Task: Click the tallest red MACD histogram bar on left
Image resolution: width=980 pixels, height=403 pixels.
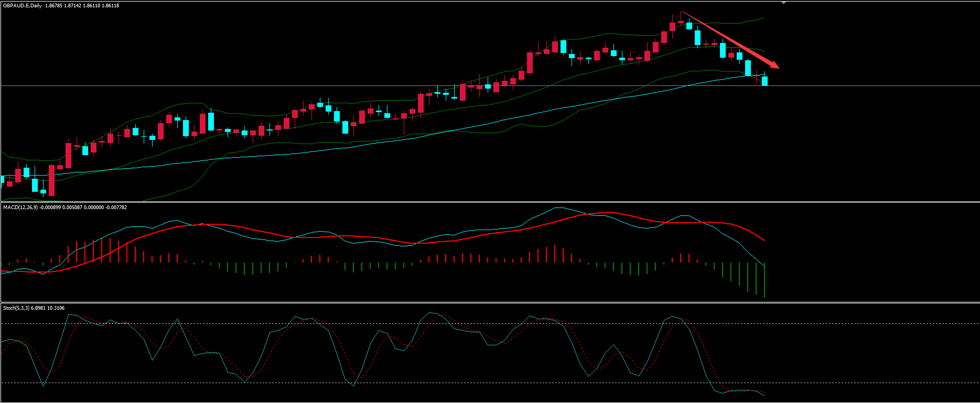Action: pos(110,250)
